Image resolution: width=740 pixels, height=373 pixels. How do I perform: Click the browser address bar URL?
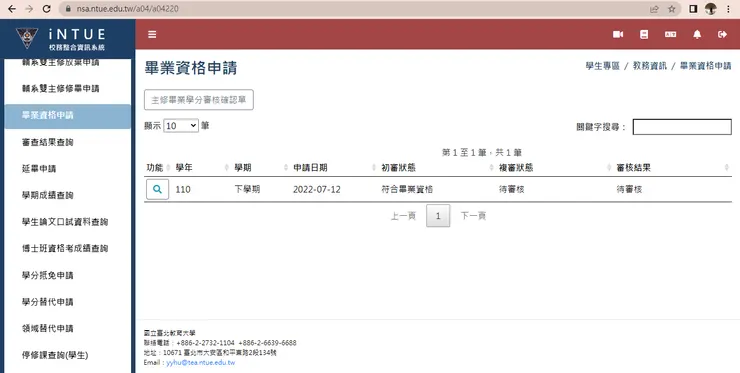click(x=127, y=9)
